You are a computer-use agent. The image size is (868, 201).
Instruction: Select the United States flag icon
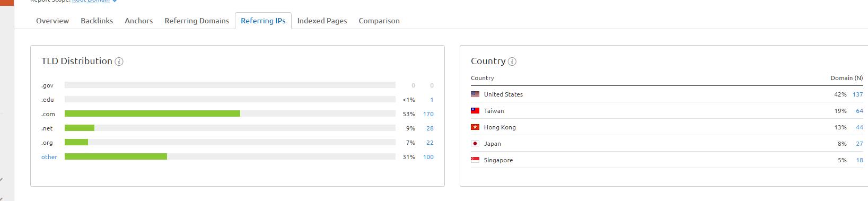point(475,94)
